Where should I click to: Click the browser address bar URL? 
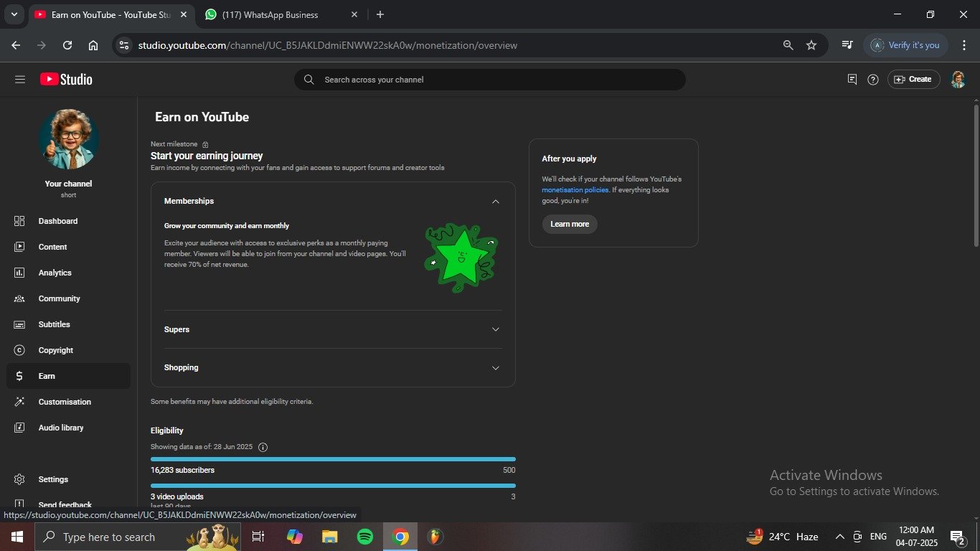click(x=328, y=45)
